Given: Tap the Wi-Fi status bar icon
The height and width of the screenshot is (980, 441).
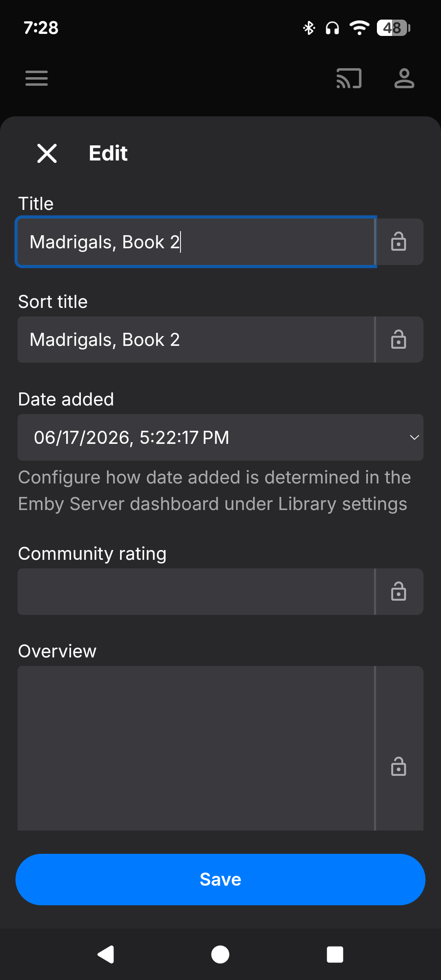Looking at the screenshot, I should [359, 28].
